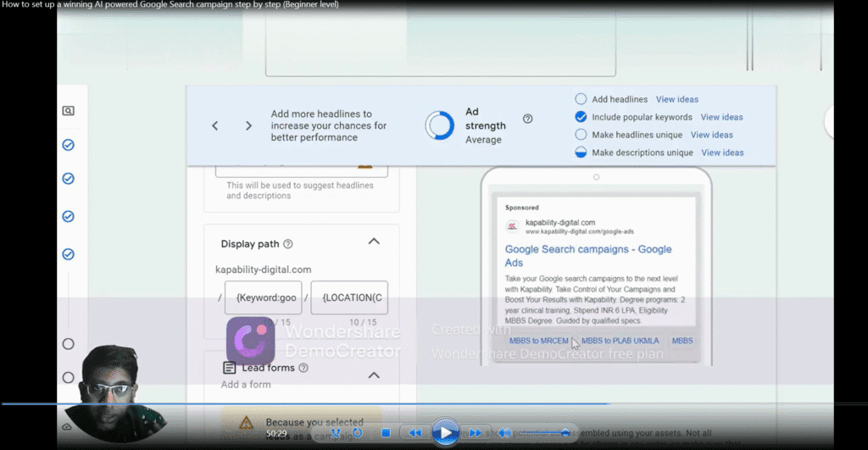The width and height of the screenshot is (868, 450).
Task: Open View ideas for Make descriptions unique
Action: (722, 153)
